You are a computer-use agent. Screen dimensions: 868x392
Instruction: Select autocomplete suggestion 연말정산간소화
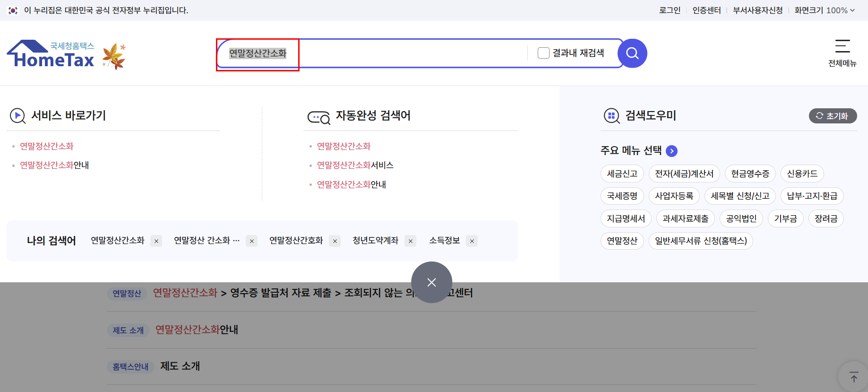click(344, 146)
